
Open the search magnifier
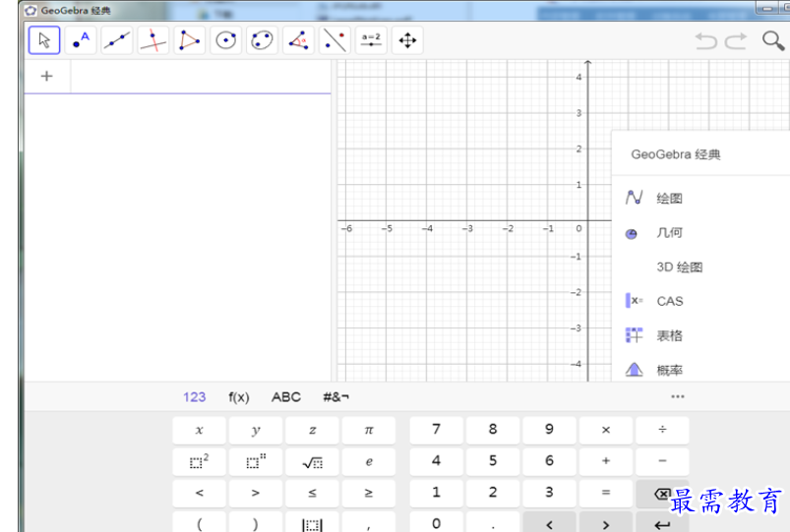(773, 40)
